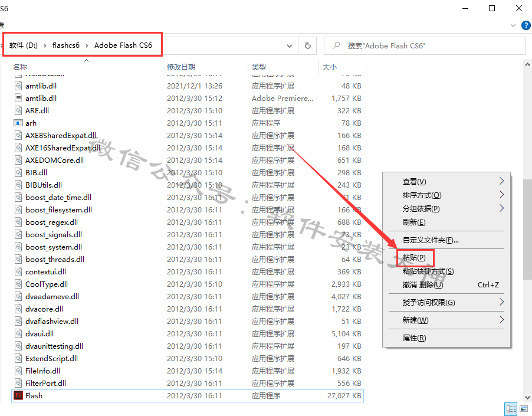Select the red Flash application icon
The image size is (532, 416).
point(18,395)
